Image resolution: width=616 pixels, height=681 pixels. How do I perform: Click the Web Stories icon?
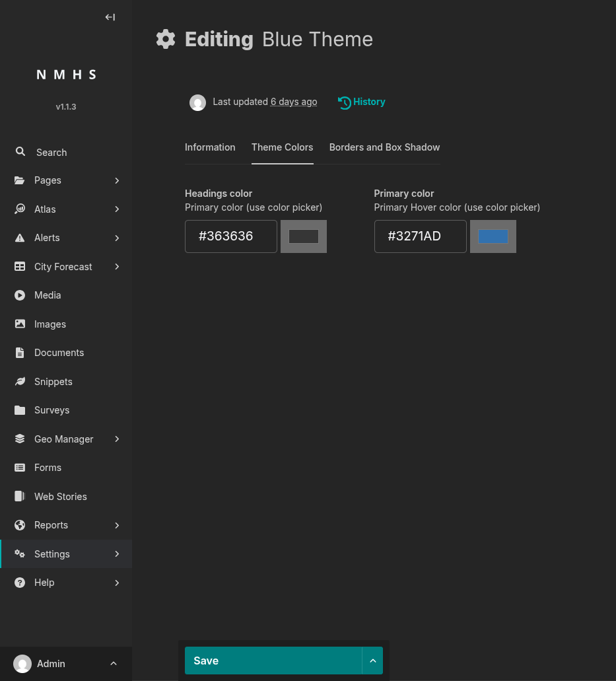20,496
